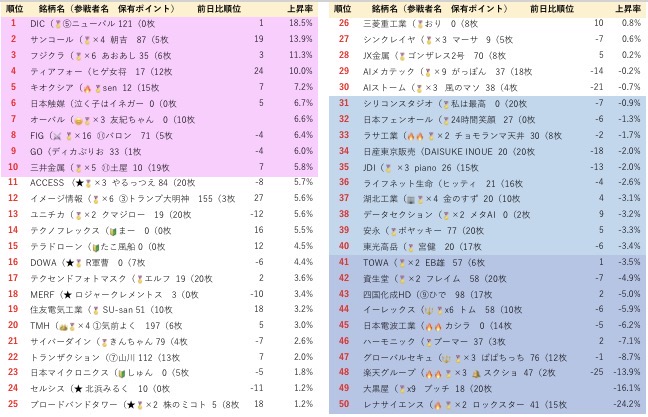Click the beginner mark in テクノフレックス row
Viewport: 648px width, 417px height.
coord(113,231)
